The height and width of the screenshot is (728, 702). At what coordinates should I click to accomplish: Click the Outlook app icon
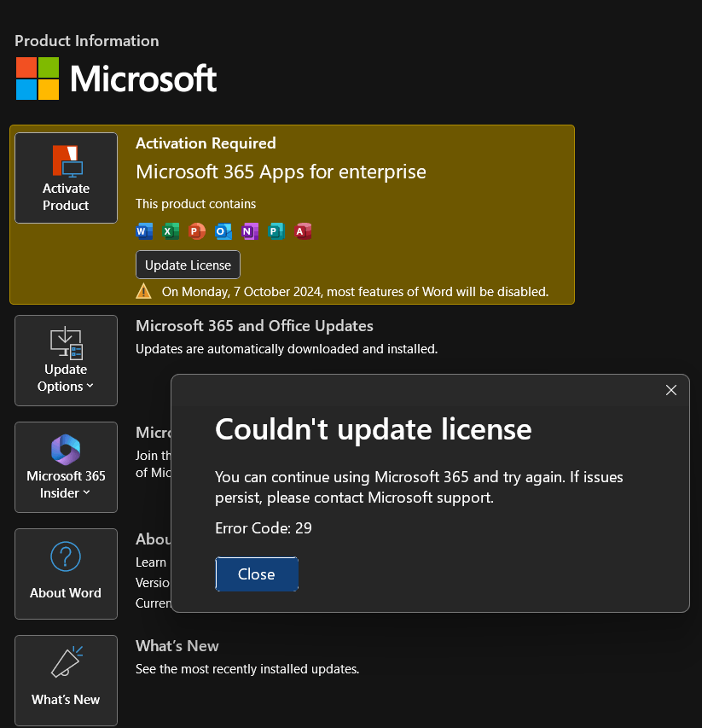click(x=223, y=231)
